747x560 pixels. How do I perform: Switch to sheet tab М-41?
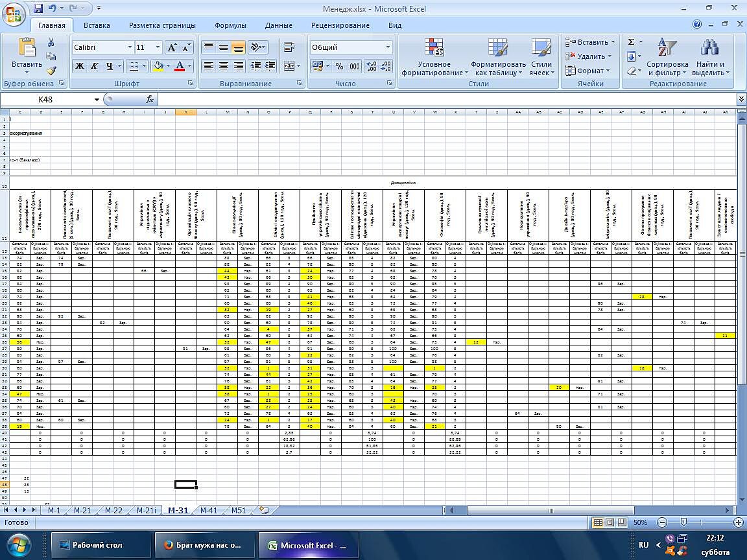coord(209,510)
